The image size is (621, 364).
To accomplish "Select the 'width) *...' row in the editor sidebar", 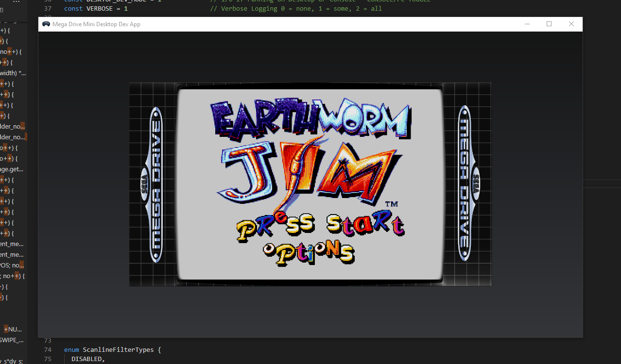I will (x=13, y=73).
